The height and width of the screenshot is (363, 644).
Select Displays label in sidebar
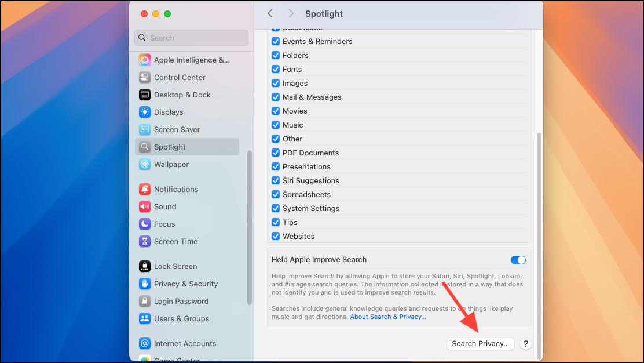coord(169,112)
